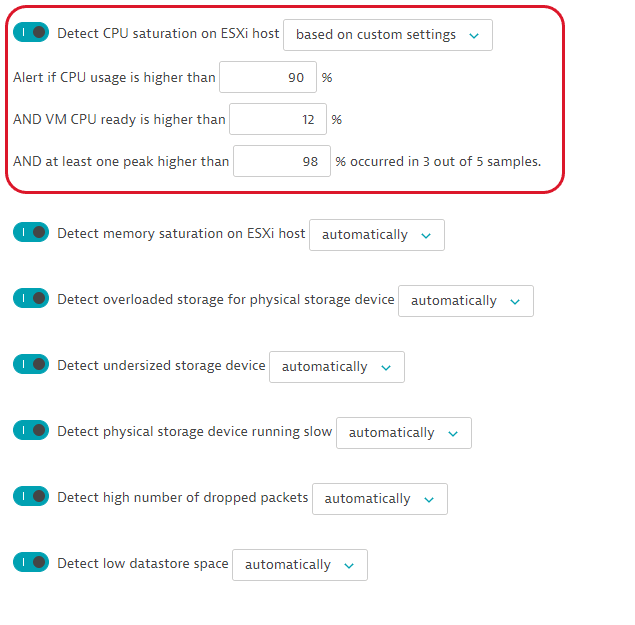Click the CPU usage threshold field

(267, 78)
